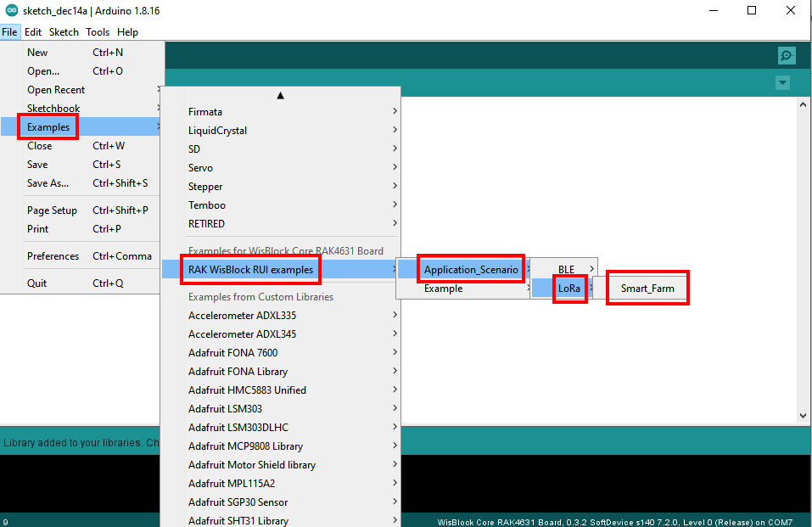Open Preferences from the File menu
Viewport: 812px width, 527px height.
tap(81, 256)
